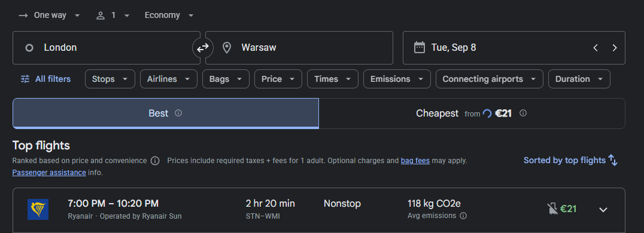Open the Passenger assistance link
The width and height of the screenshot is (644, 233).
[x=49, y=173]
